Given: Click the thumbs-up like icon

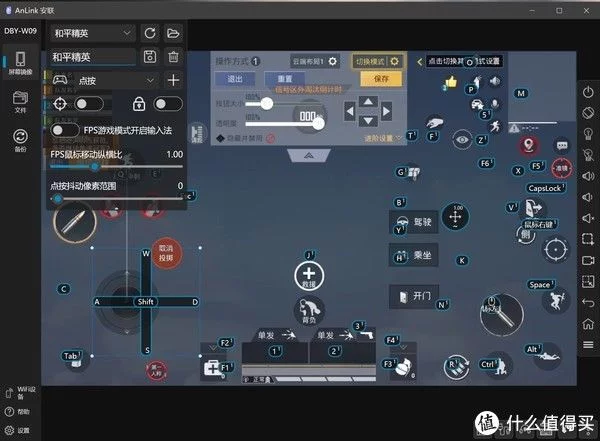Looking at the screenshot, I should [450, 82].
